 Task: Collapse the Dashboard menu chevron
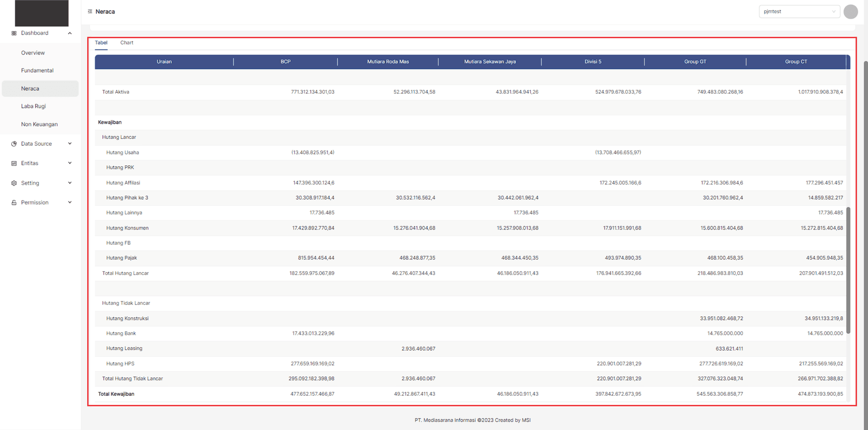click(x=70, y=33)
